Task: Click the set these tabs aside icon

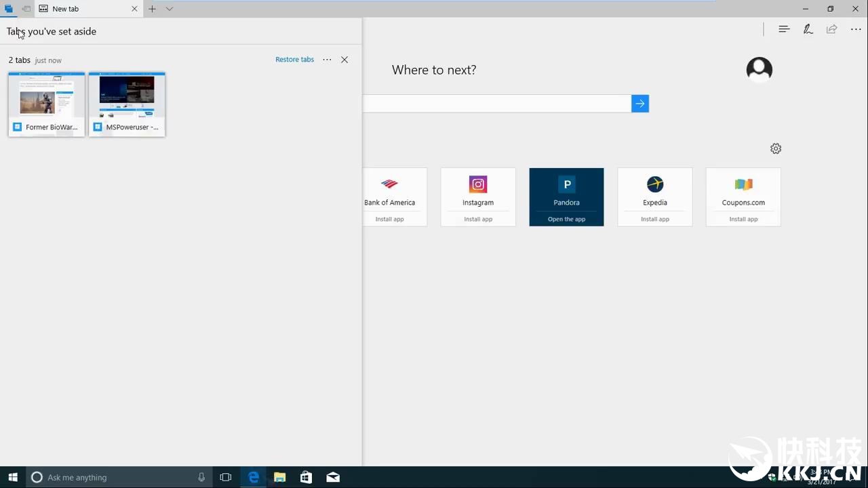Action: 26,9
